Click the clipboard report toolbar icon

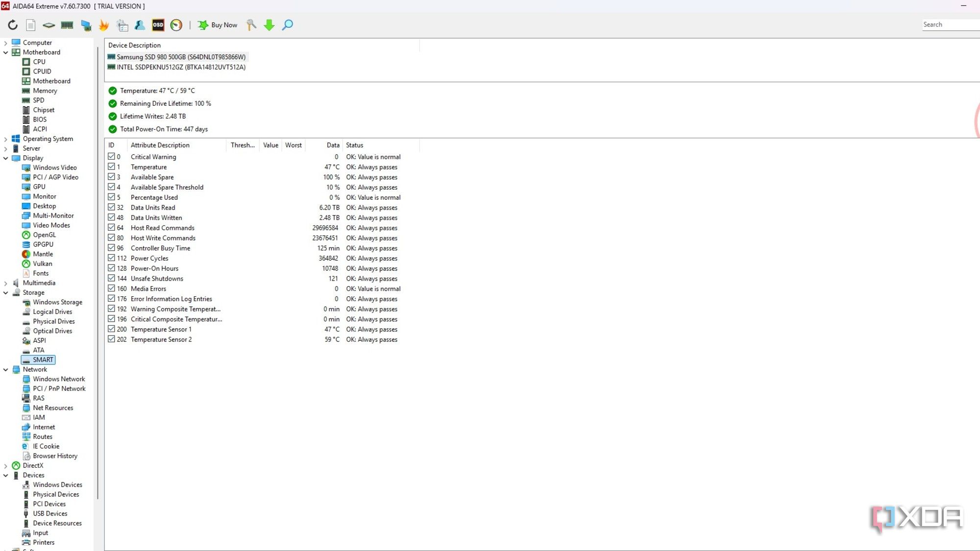pyautogui.click(x=122, y=25)
